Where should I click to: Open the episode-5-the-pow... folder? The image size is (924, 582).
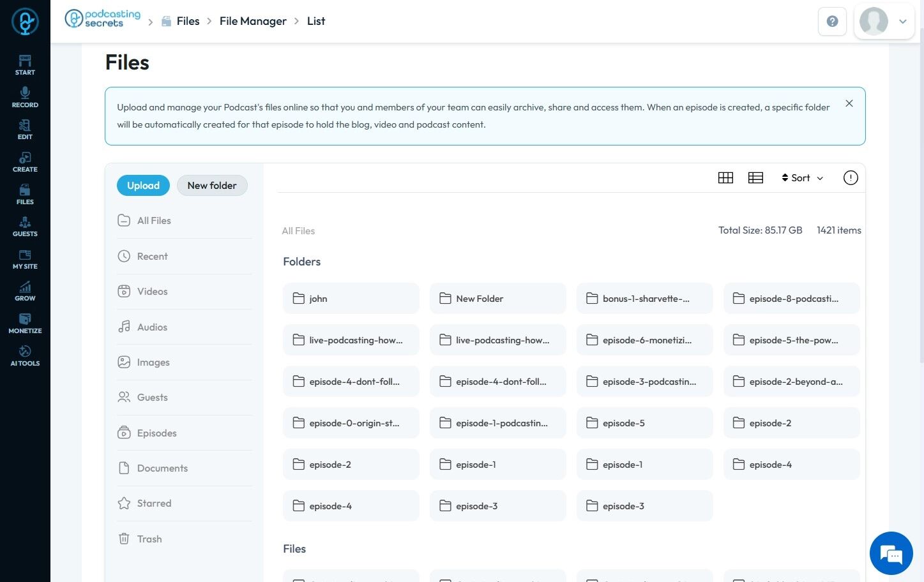(792, 340)
